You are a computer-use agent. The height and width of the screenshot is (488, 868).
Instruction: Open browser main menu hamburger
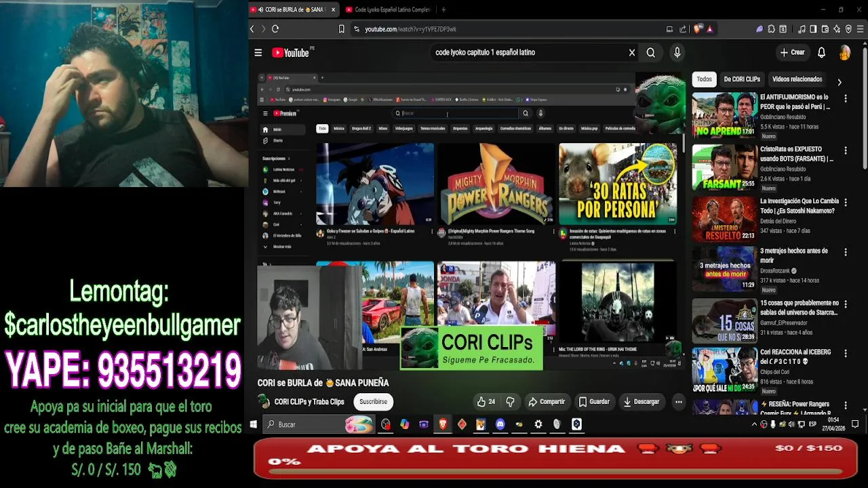861,29
